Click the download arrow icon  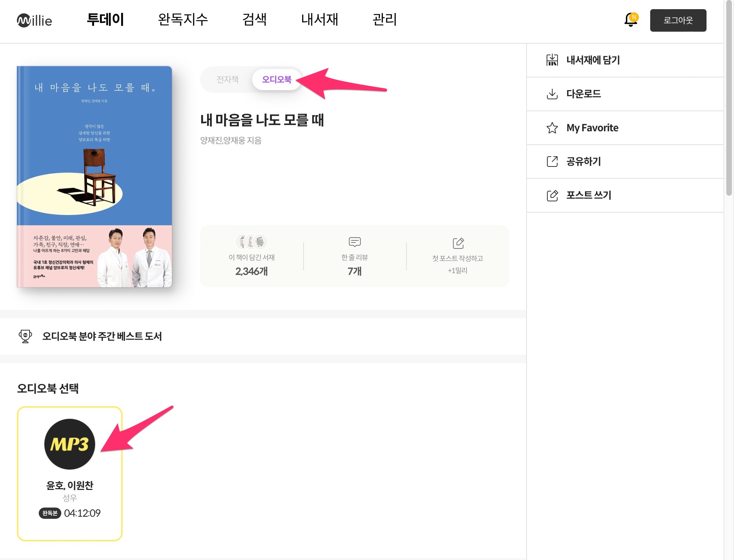[x=552, y=94]
